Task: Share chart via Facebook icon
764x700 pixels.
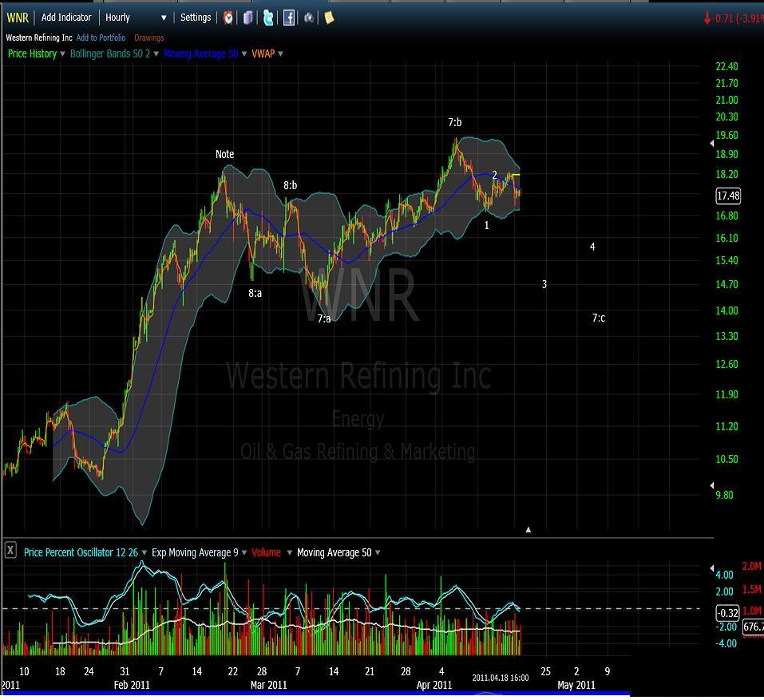Action: click(x=288, y=18)
